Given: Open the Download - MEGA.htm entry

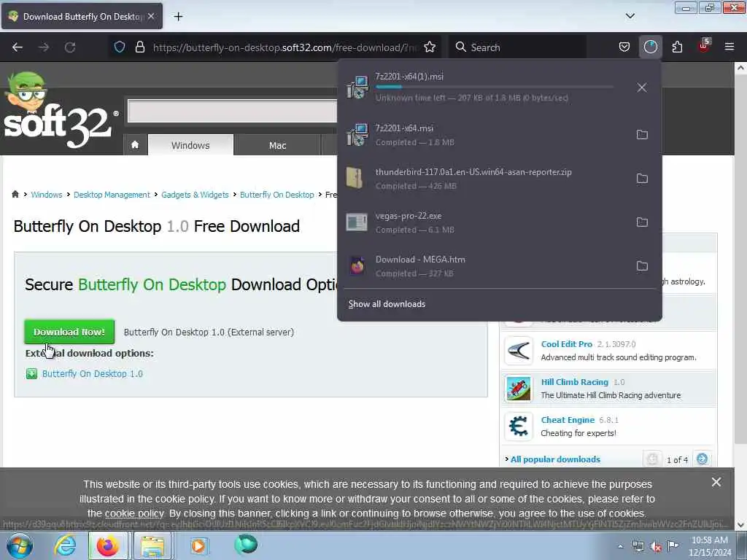Looking at the screenshot, I should [486, 266].
